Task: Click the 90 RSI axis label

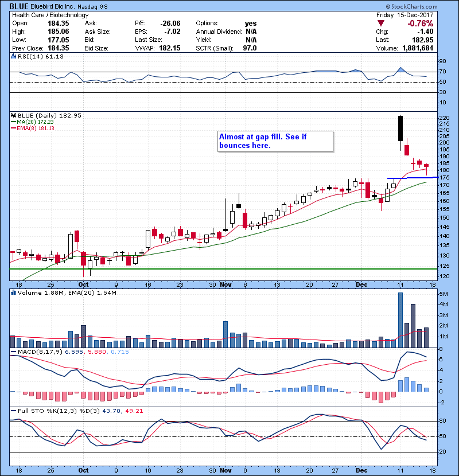Action: coord(443,61)
